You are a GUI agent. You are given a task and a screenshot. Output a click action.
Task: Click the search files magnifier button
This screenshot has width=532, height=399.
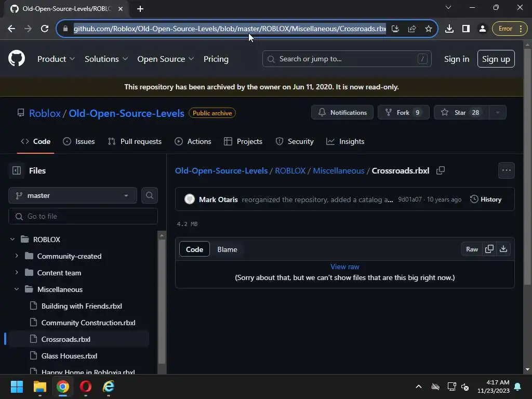click(x=149, y=195)
